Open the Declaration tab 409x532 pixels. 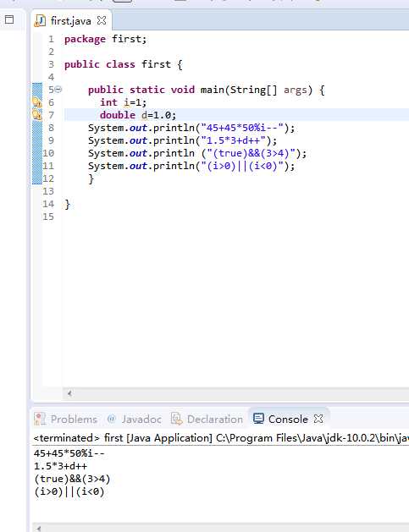(x=215, y=419)
